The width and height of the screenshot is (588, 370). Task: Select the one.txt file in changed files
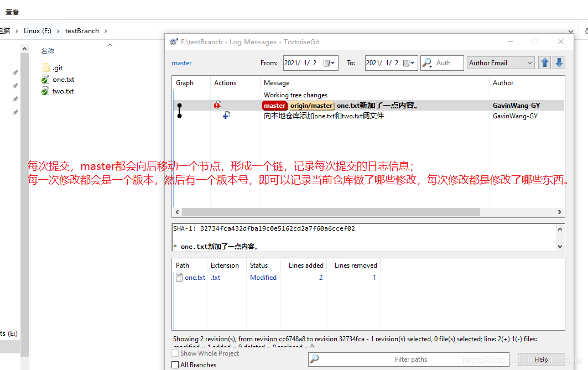click(x=195, y=278)
